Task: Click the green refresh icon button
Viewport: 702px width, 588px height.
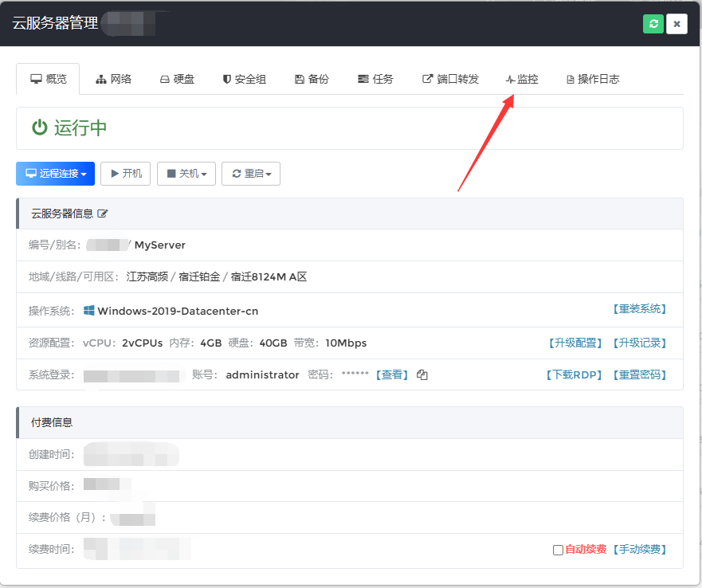Action: coord(653,24)
